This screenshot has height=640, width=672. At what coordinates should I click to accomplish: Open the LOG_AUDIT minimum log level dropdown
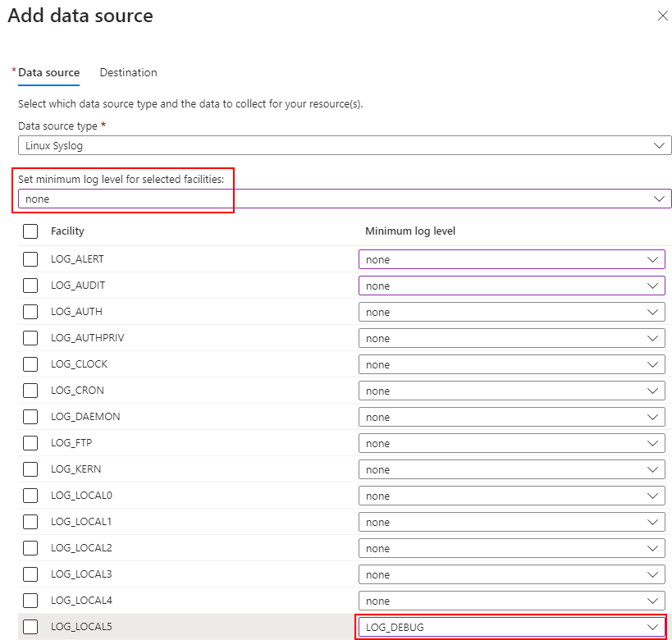[x=511, y=286]
